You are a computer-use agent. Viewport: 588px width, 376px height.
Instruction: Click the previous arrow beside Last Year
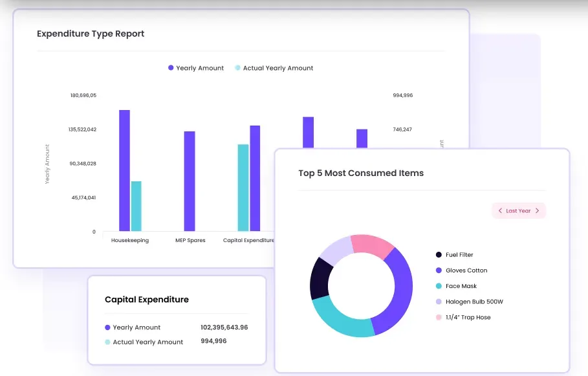click(x=500, y=211)
